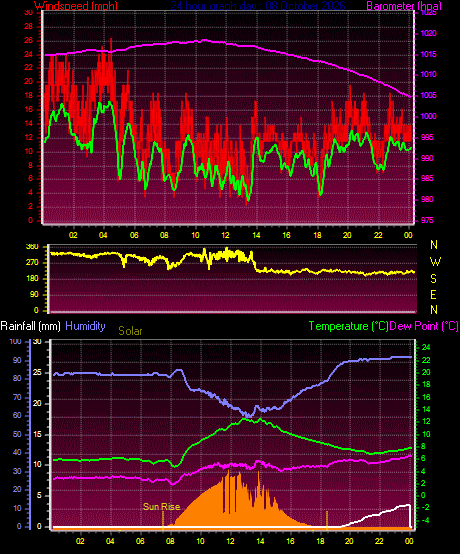Click the 975 barometer axis value

tap(427, 220)
